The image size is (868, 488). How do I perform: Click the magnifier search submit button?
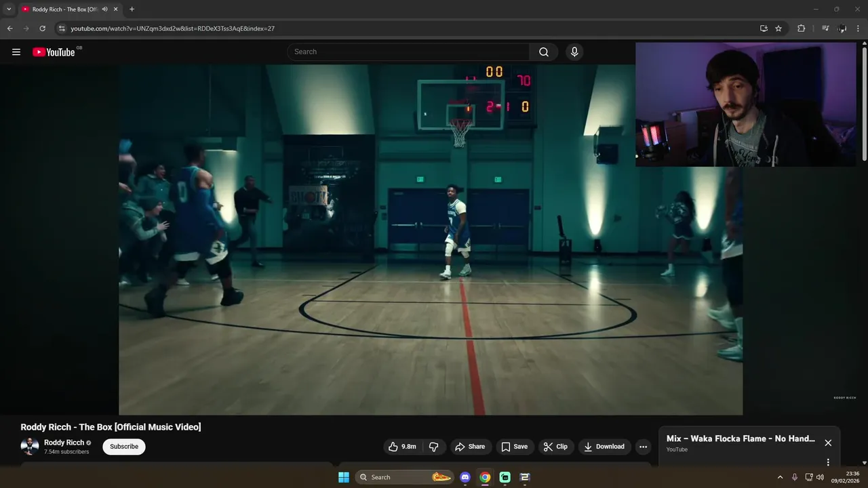(544, 52)
